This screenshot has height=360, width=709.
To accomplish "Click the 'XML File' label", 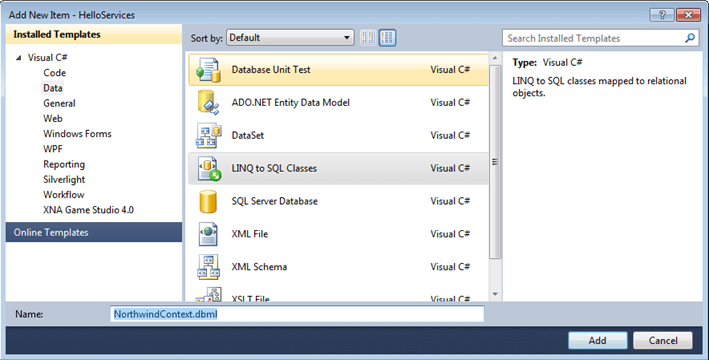I will tap(250, 234).
